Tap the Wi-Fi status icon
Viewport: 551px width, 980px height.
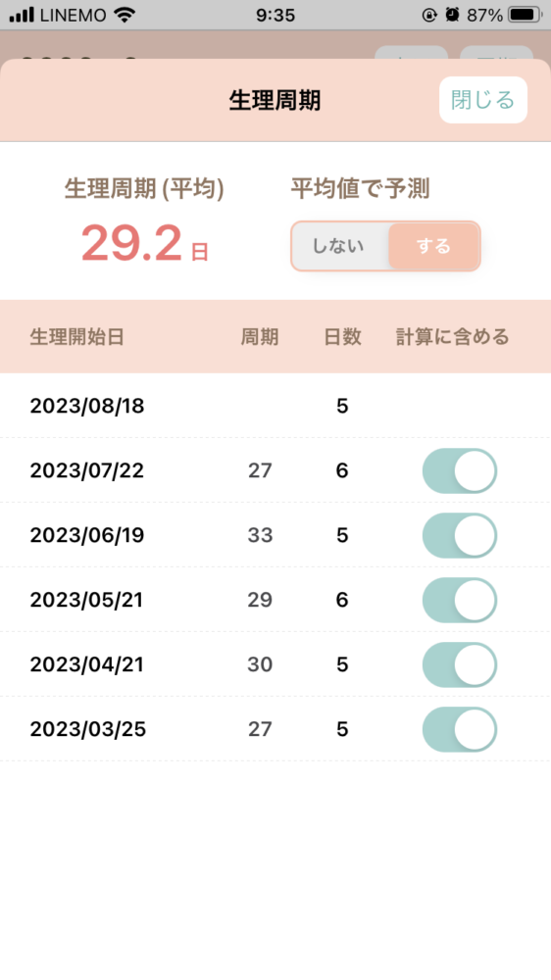(x=125, y=15)
